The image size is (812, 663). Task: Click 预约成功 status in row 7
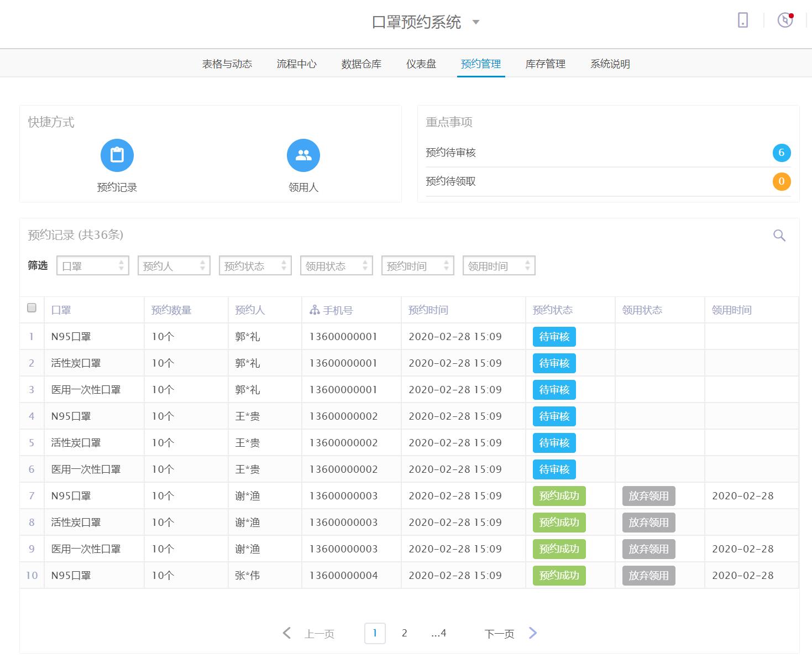point(559,496)
